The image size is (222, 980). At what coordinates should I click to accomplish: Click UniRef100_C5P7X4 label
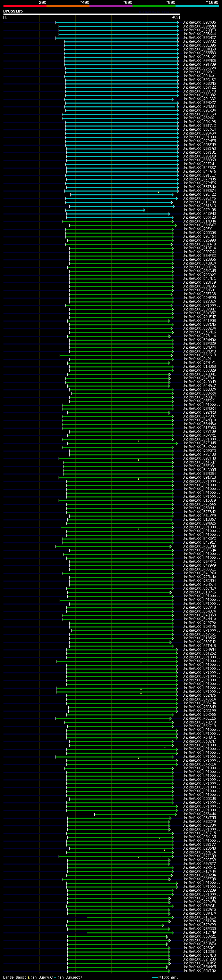199,252
